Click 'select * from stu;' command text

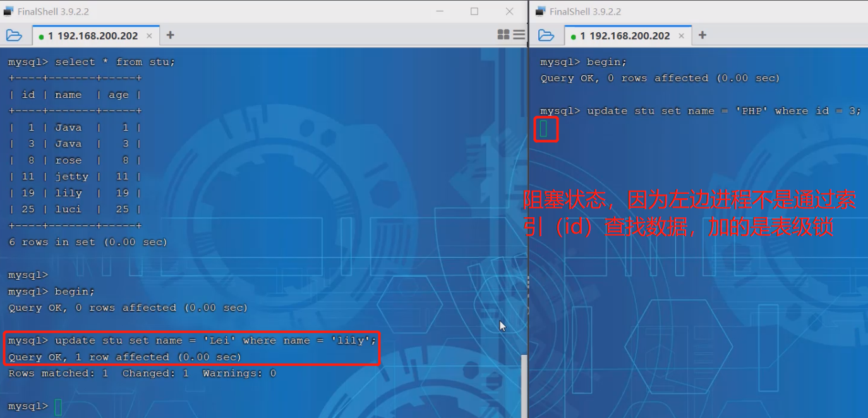click(x=115, y=62)
